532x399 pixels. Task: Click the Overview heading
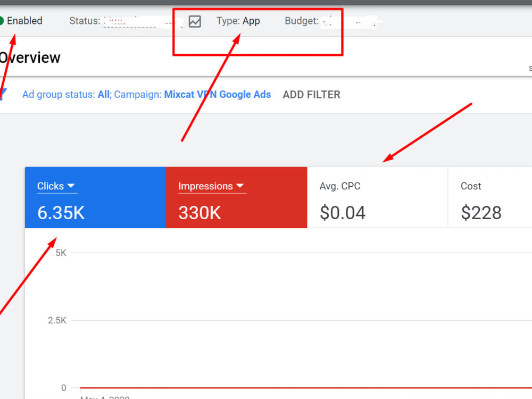point(30,57)
